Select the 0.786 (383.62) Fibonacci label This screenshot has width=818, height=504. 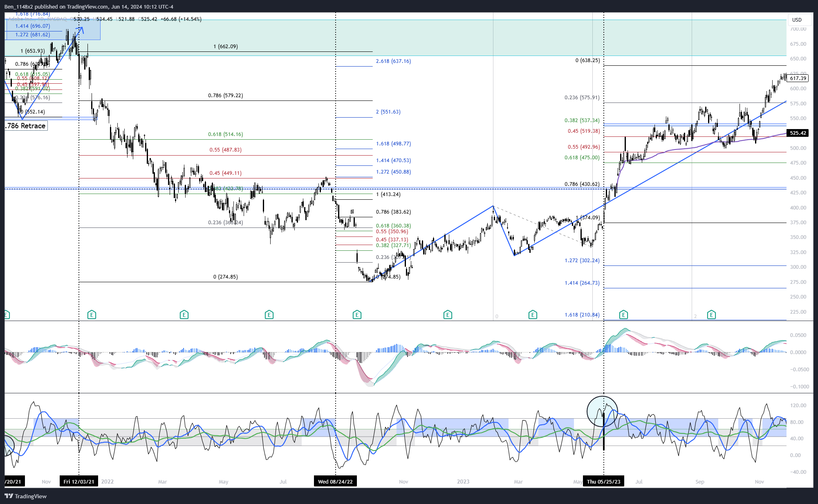point(394,212)
